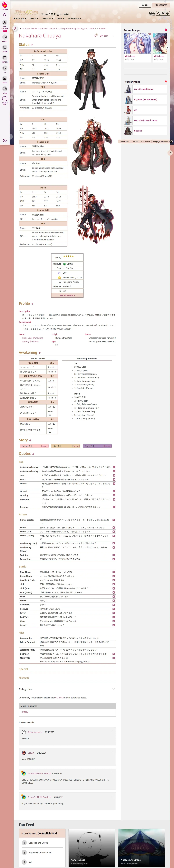174x868 pixels.
Task: Click the Edit page button
Action: click(x=104, y=36)
